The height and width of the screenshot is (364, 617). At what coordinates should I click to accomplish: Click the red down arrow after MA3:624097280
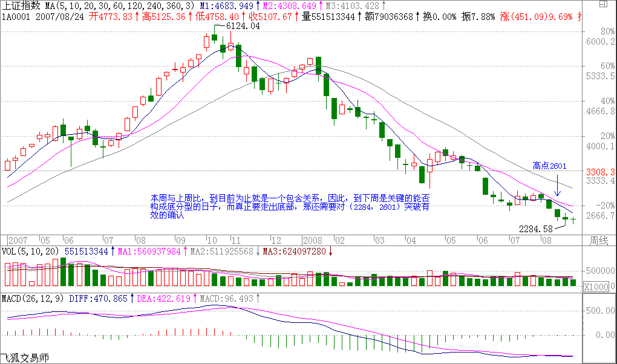point(331,251)
